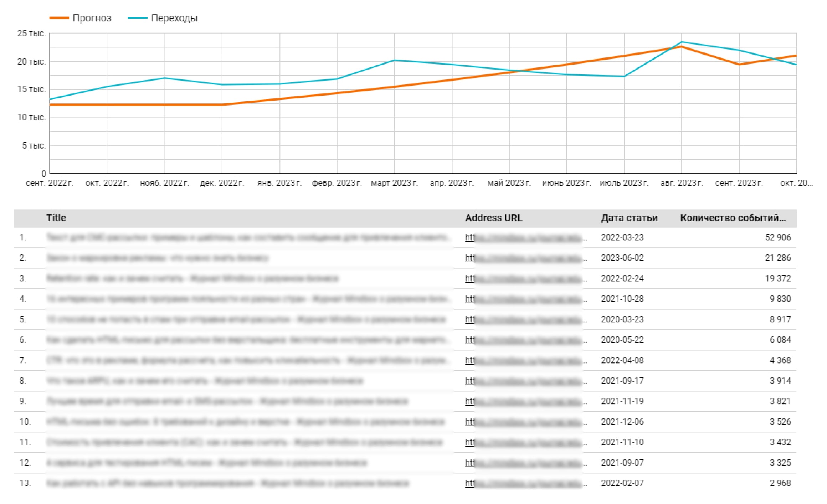827x504 pixels.
Task: Click the event count 8 917
Action: [780, 319]
